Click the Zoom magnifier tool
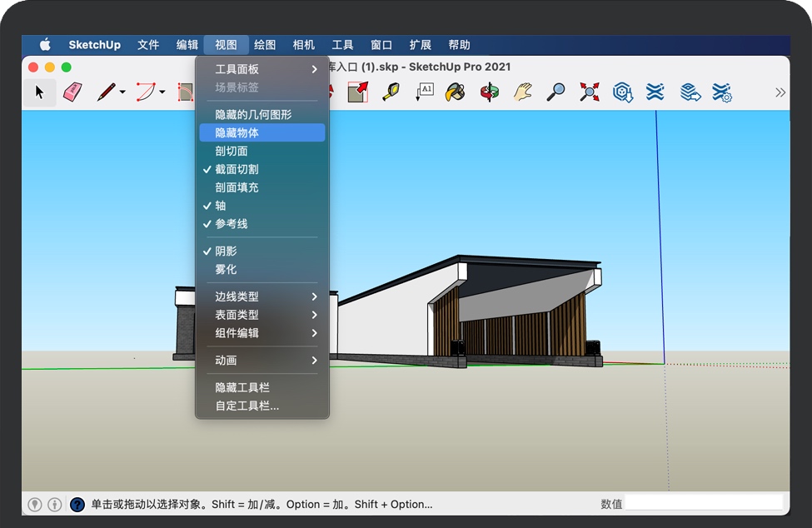812x528 pixels. pyautogui.click(x=555, y=92)
